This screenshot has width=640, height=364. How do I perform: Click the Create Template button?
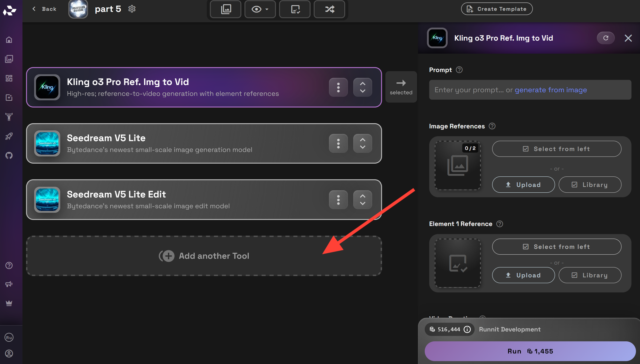[x=497, y=9]
